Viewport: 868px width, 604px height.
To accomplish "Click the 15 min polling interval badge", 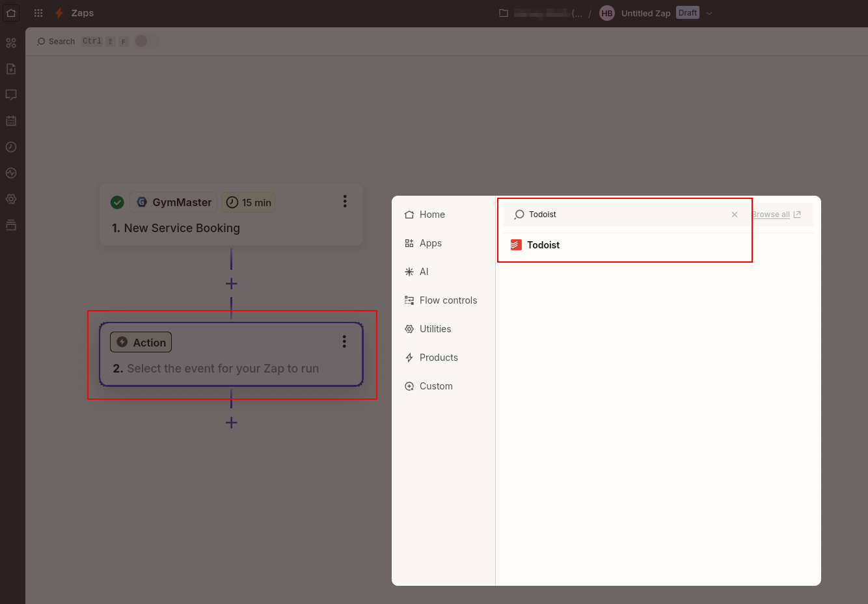I will coord(249,203).
